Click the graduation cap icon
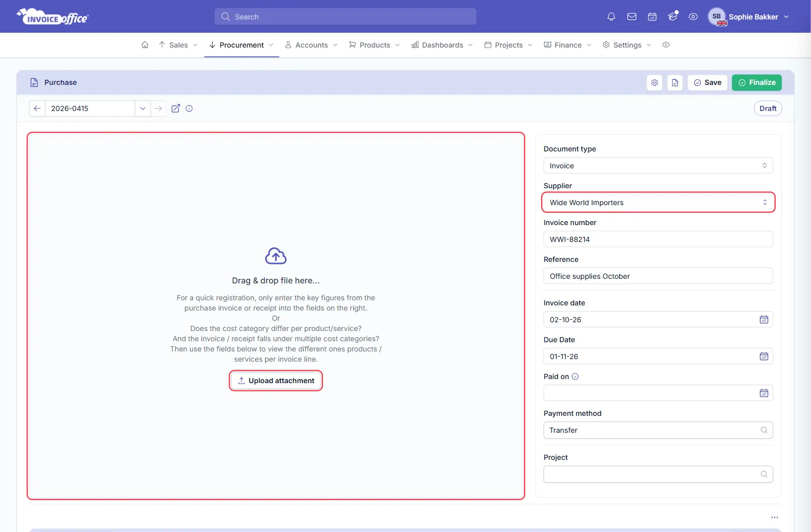The height and width of the screenshot is (532, 811). click(x=672, y=17)
